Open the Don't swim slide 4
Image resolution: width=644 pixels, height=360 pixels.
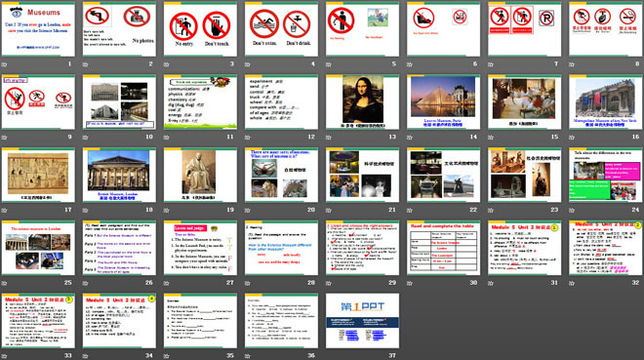[281, 29]
